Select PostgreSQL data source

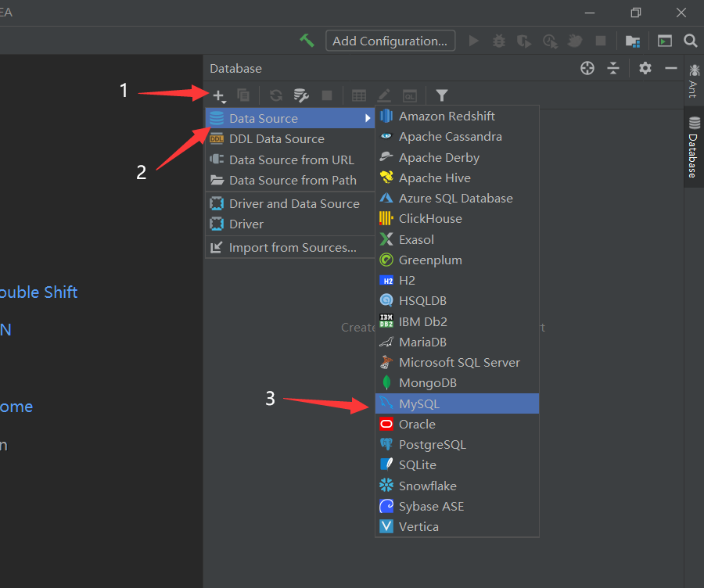pos(457,444)
